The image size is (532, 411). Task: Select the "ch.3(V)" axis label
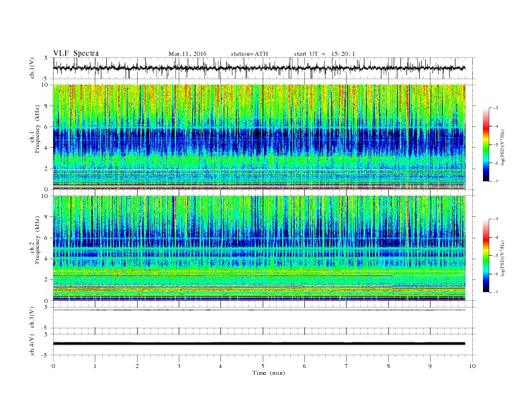point(32,318)
